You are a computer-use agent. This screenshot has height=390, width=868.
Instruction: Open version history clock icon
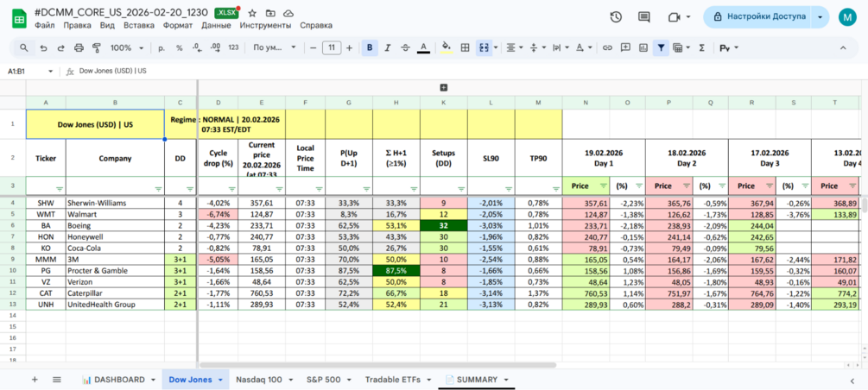[x=616, y=17]
